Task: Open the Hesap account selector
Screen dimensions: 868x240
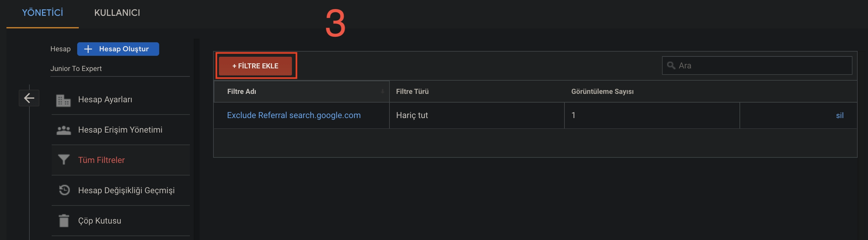Action: tap(61, 48)
